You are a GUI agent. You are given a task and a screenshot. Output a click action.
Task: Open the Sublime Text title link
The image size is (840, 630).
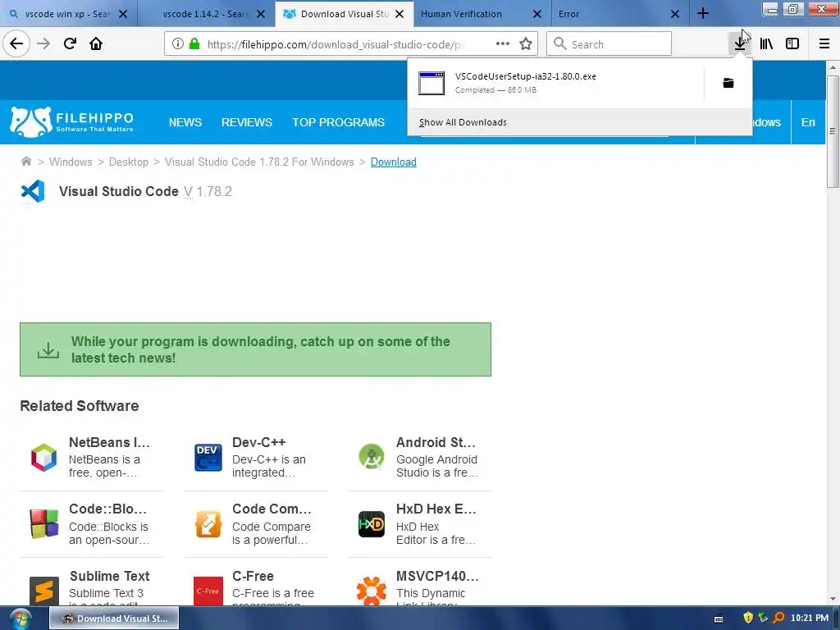click(110, 576)
